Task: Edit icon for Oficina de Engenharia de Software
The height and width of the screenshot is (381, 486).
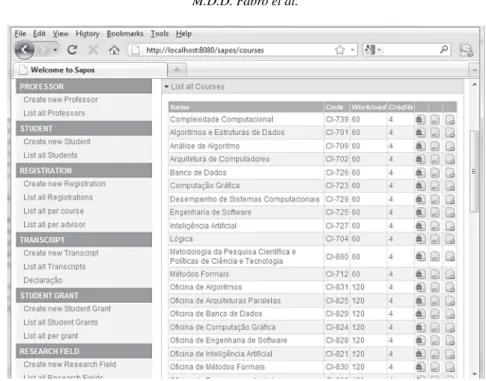Action: (435, 340)
